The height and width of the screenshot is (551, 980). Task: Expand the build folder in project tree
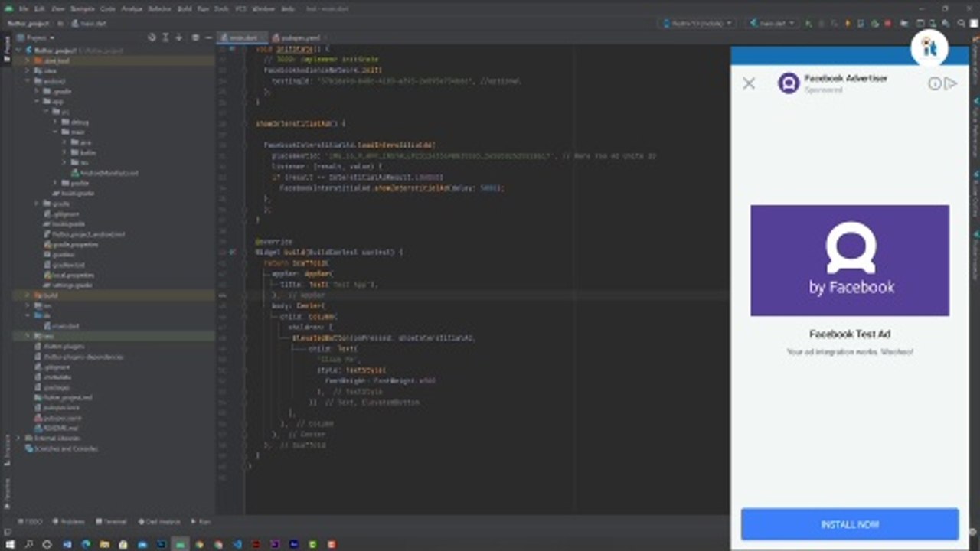[x=28, y=295]
